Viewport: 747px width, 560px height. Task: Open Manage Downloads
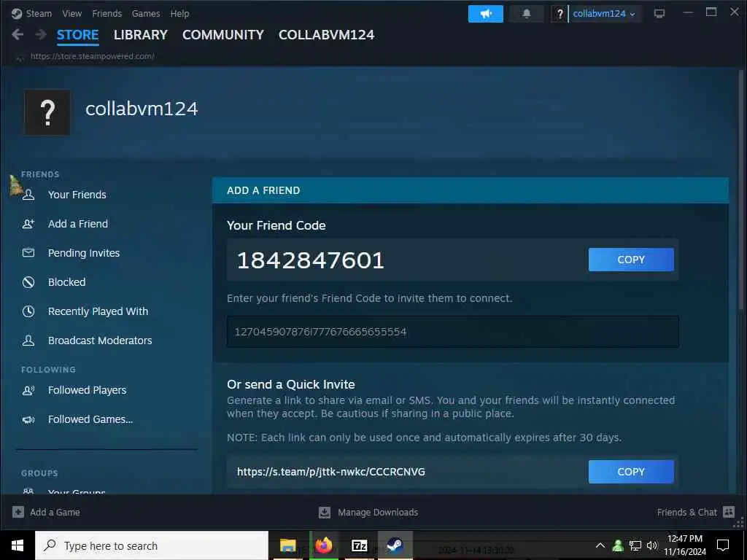pyautogui.click(x=378, y=513)
